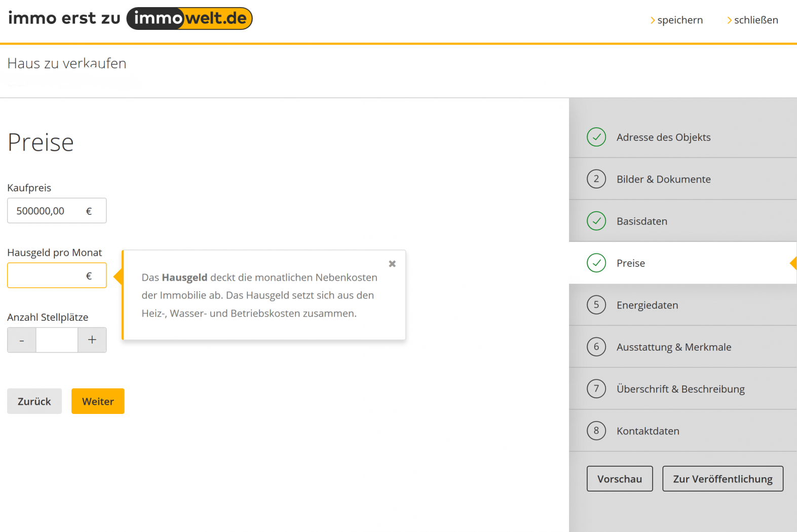Image resolution: width=797 pixels, height=532 pixels.
Task: Click the step 5 circle icon
Action: coord(596,305)
